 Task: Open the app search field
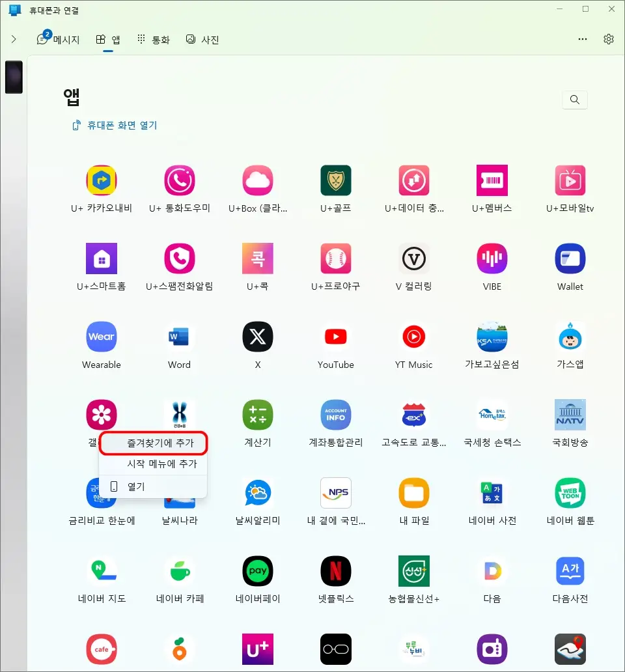point(574,100)
